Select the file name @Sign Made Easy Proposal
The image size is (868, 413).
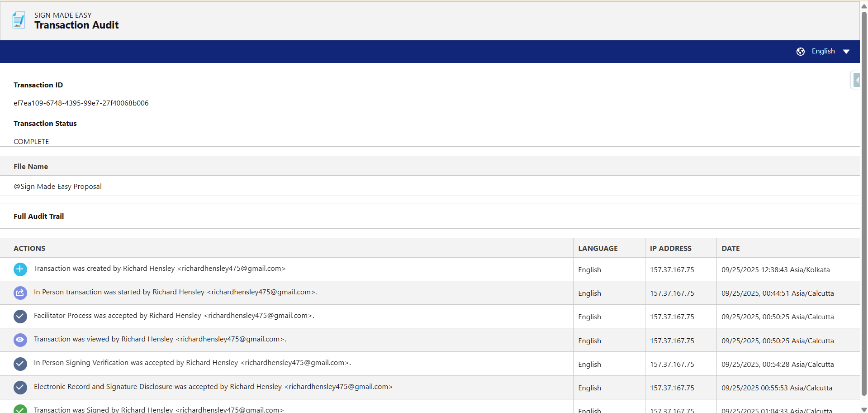57,187
